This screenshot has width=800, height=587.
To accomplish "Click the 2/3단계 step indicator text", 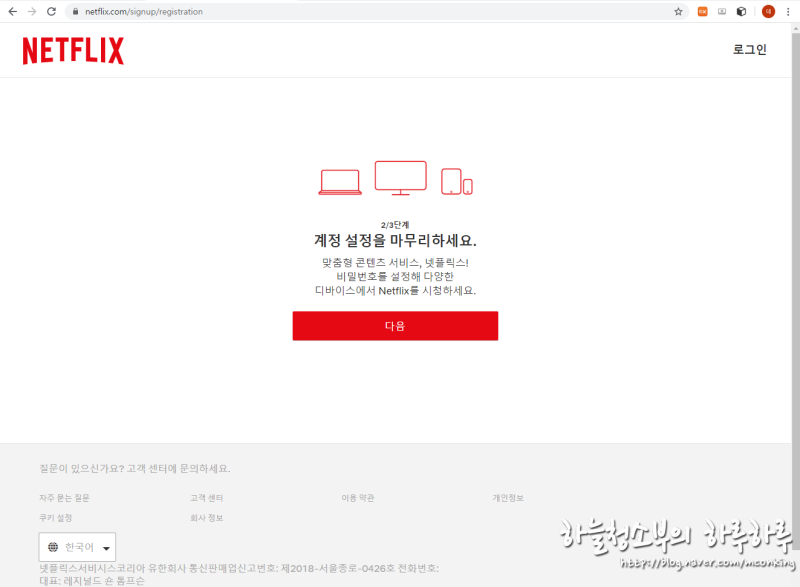I will point(395,225).
